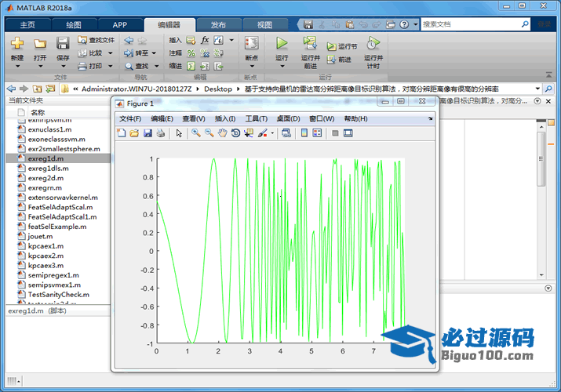The width and height of the screenshot is (561, 392).
Task: Click the insert function fx icon
Action: (x=205, y=40)
